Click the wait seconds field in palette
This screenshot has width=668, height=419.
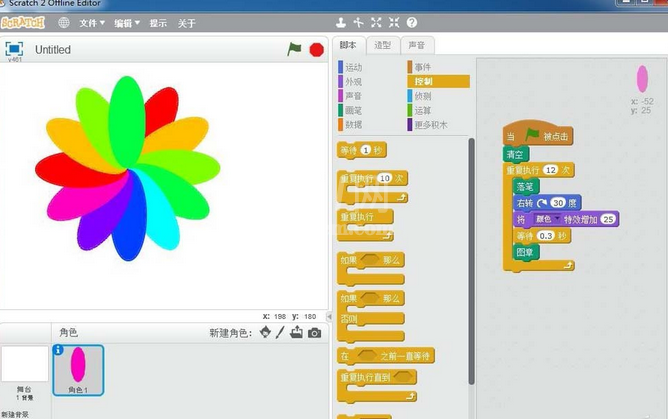click(366, 150)
